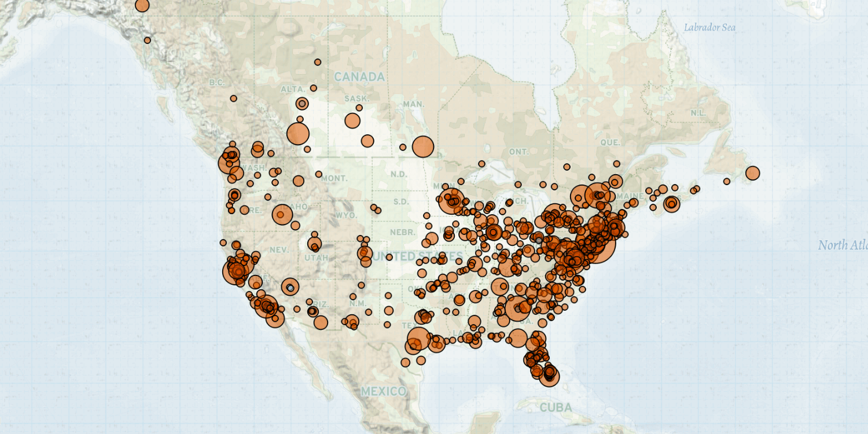Select the small marker in central B.C.
The image size is (868, 434).
click(x=233, y=98)
